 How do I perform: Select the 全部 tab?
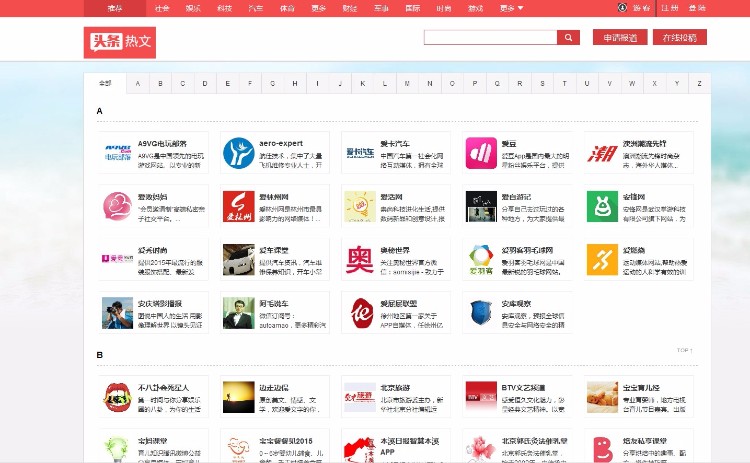[x=105, y=83]
